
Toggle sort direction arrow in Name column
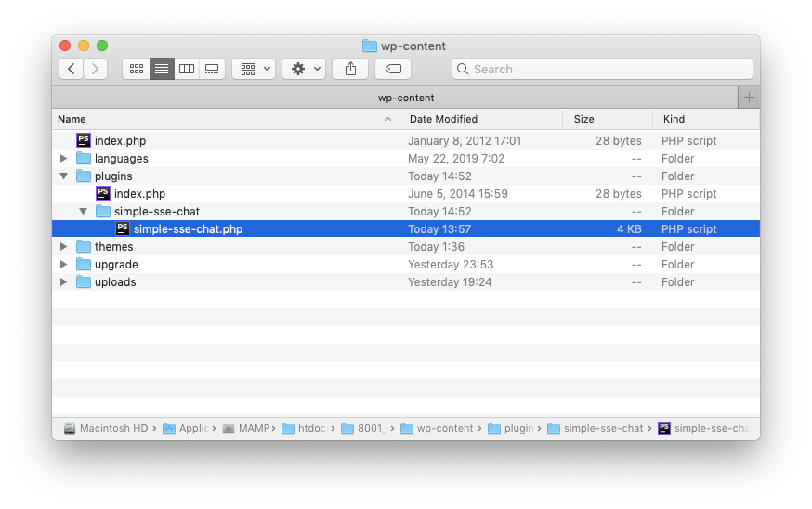[x=387, y=119]
